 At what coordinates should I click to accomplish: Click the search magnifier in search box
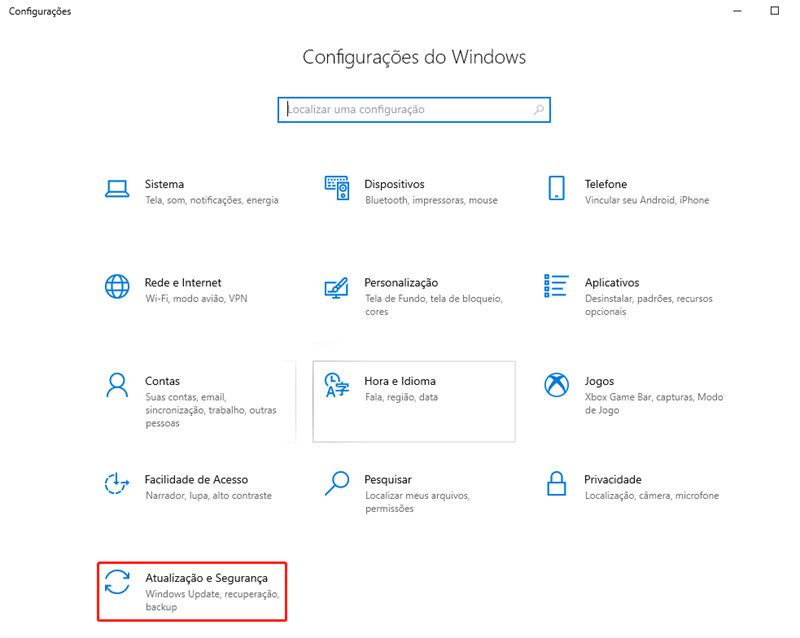(x=538, y=110)
